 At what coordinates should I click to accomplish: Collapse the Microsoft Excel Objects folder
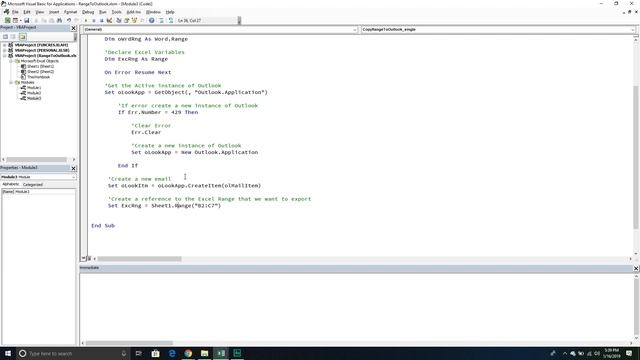coord(11,61)
